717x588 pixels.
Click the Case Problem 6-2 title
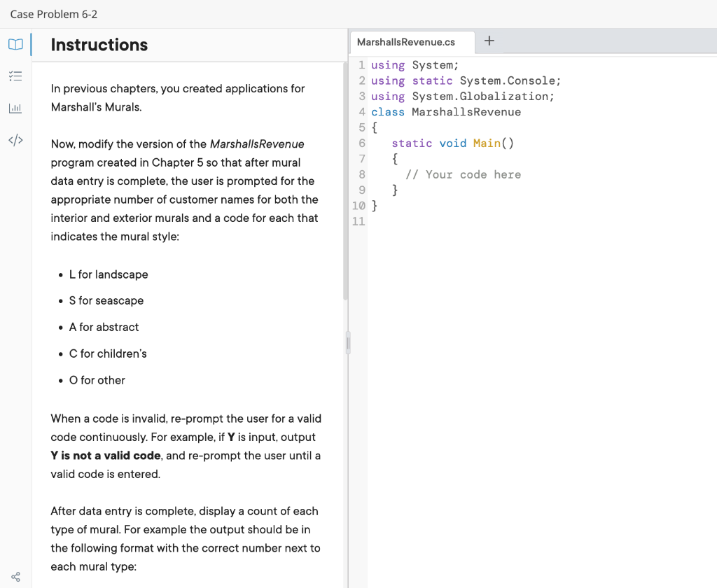point(54,13)
